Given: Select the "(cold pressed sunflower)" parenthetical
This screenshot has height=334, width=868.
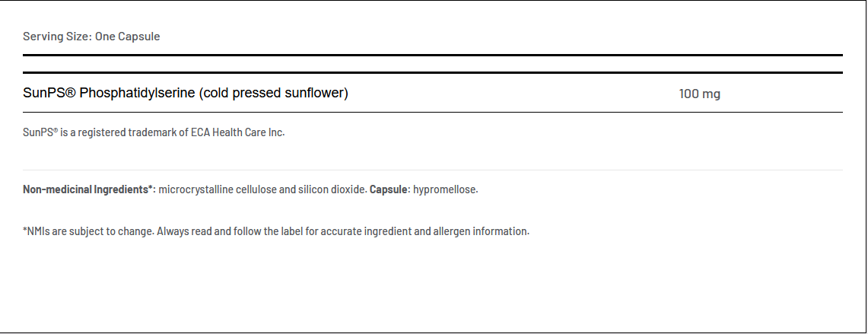Looking at the screenshot, I should (274, 93).
